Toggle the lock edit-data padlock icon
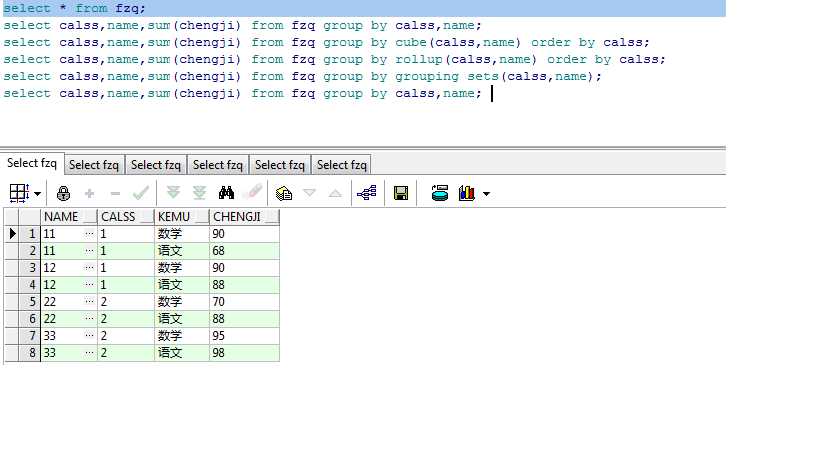 (x=63, y=193)
